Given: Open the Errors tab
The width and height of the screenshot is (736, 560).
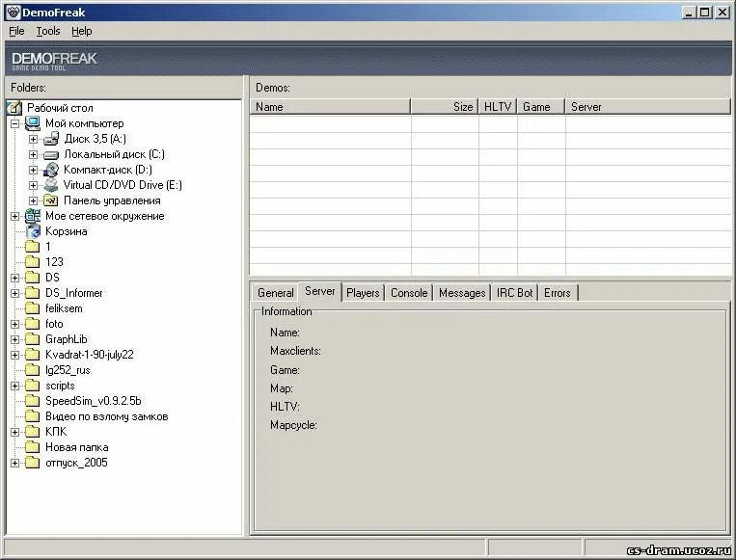Looking at the screenshot, I should (x=558, y=293).
